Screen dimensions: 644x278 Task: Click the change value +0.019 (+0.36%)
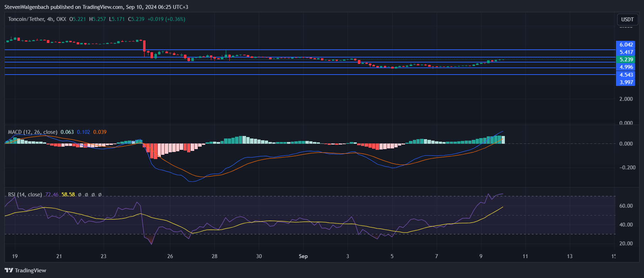(166, 19)
